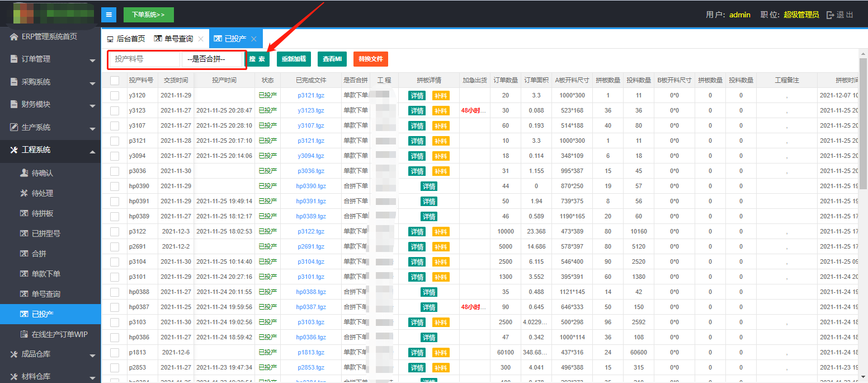The image size is (868, 383).
Task: Check the checkbox for row y3120
Action: [x=115, y=96]
